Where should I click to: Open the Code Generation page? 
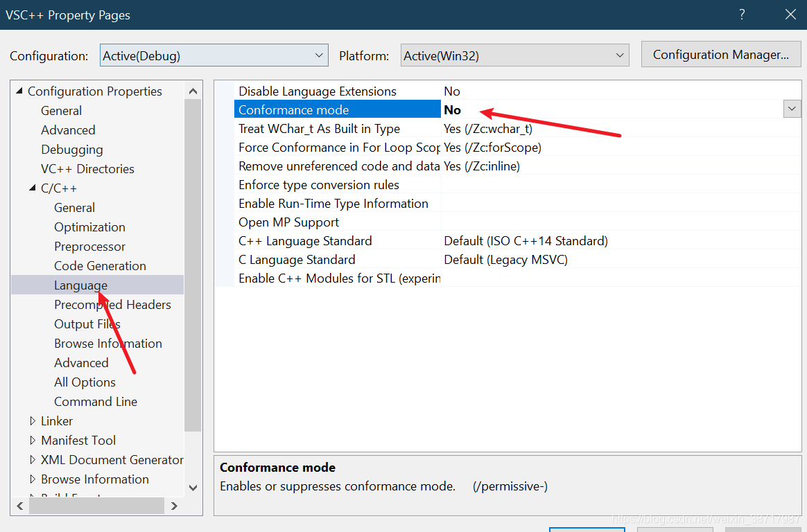(100, 266)
